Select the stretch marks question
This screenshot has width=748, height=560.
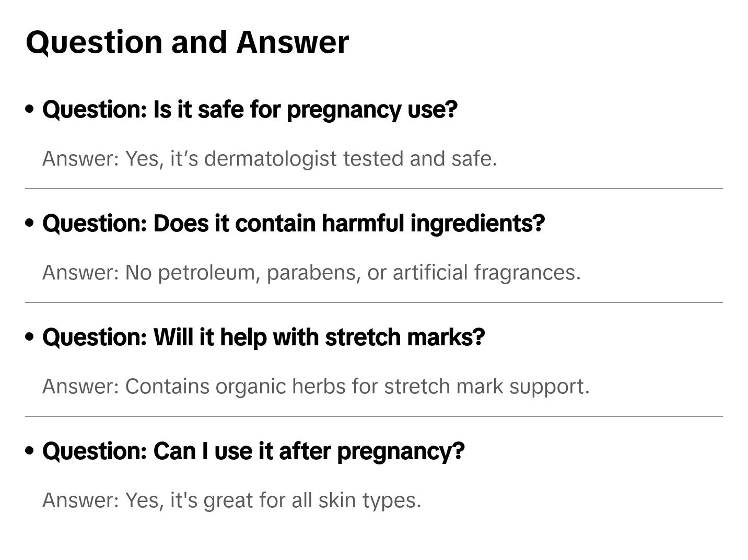264,337
